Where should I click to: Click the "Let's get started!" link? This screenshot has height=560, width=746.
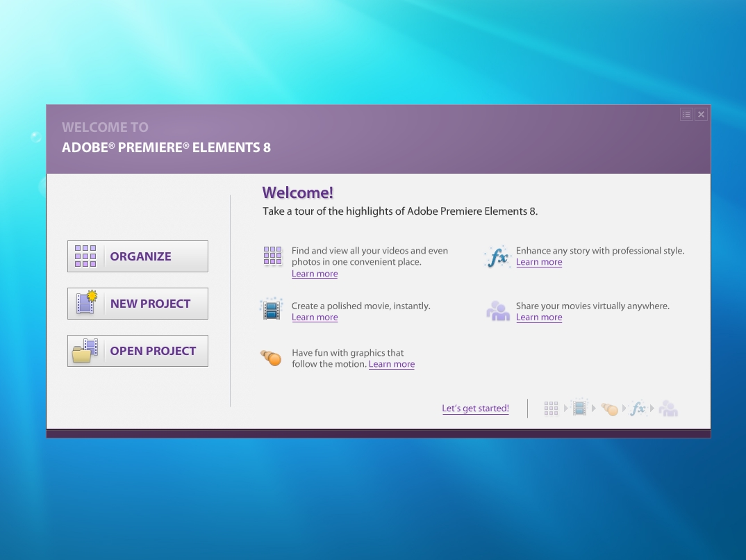[x=475, y=409]
